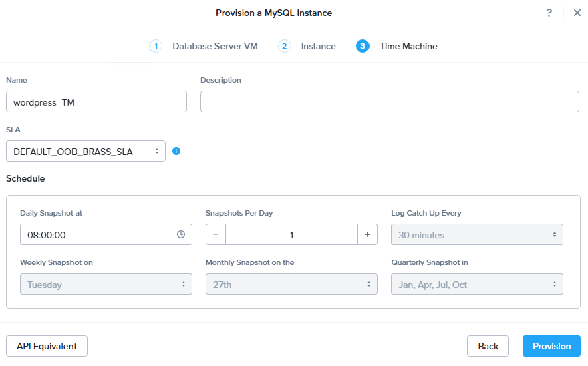Open the API Equivalent view

point(47,346)
